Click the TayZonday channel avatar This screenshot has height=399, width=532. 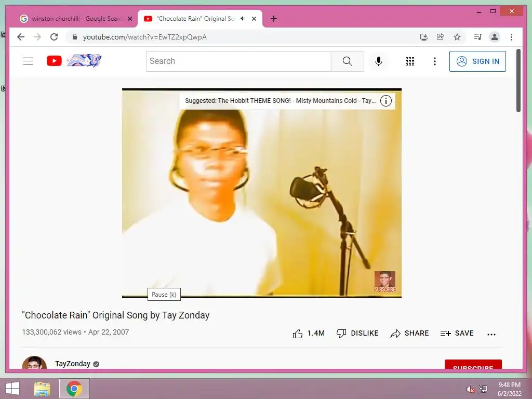tap(34, 363)
